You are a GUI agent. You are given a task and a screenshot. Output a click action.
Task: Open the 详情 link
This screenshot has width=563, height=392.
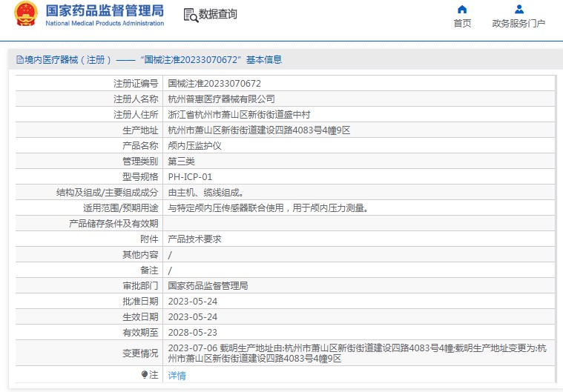(x=177, y=376)
